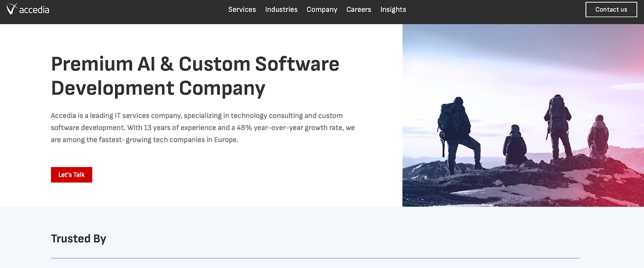Image resolution: width=644 pixels, height=268 pixels.
Task: Open the Services menu
Action: pos(242,10)
